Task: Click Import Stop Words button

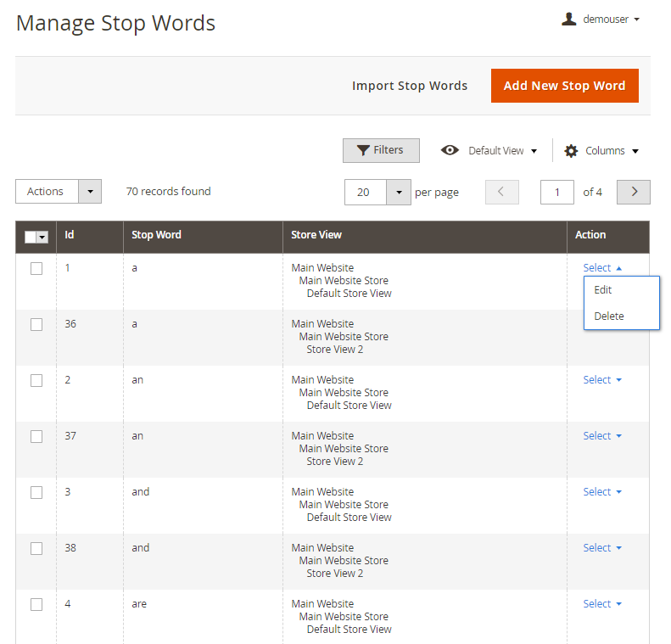Action: 410,86
